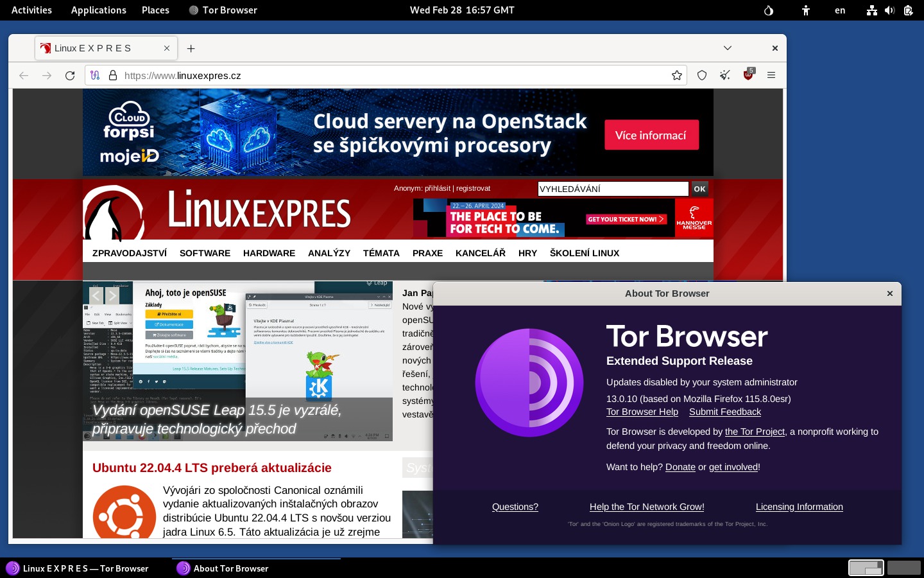Image resolution: width=924 pixels, height=578 pixels.
Task: Open the uBlock Origin extension icon
Action: click(x=748, y=75)
